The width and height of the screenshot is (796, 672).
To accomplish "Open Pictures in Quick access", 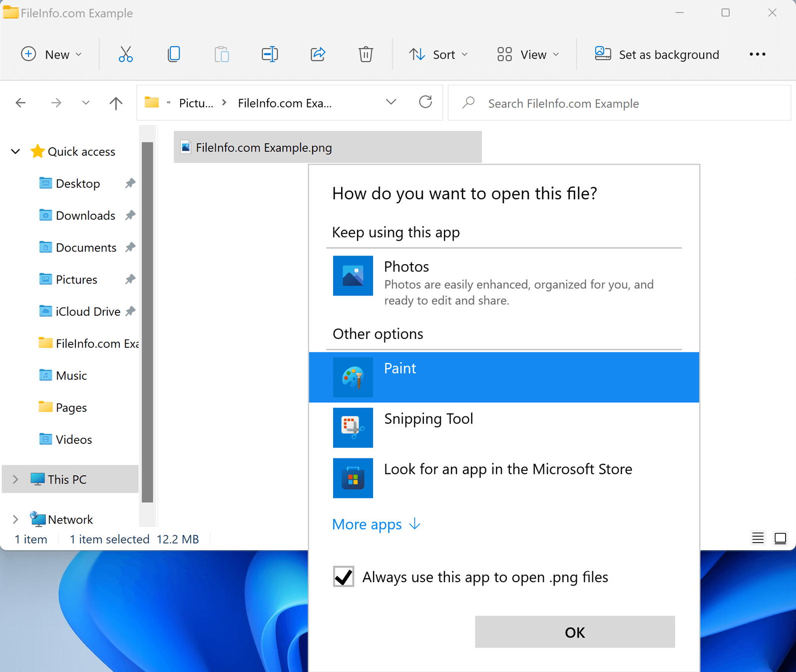I will point(76,279).
